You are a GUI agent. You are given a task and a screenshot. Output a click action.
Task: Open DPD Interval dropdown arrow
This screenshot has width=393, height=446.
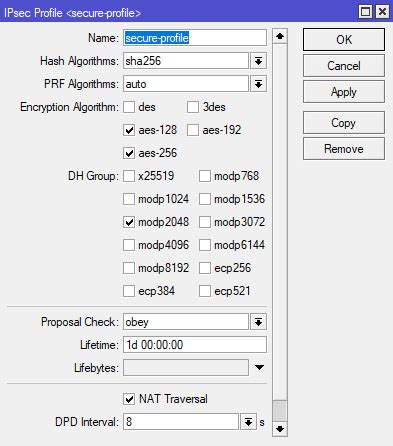point(248,422)
